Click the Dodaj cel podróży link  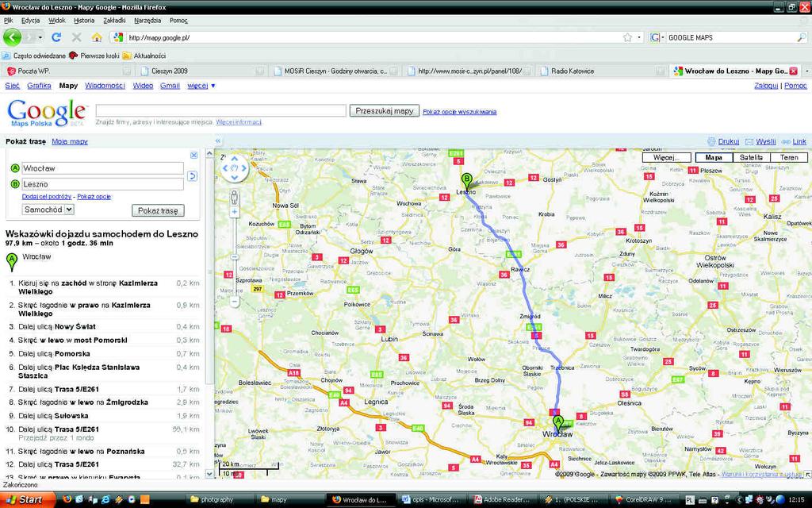pos(47,197)
